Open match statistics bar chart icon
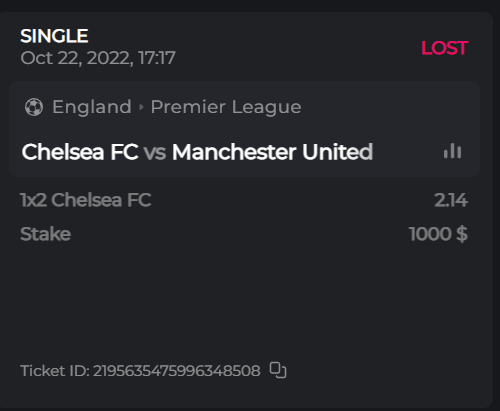The width and height of the screenshot is (500, 411). pos(452,151)
